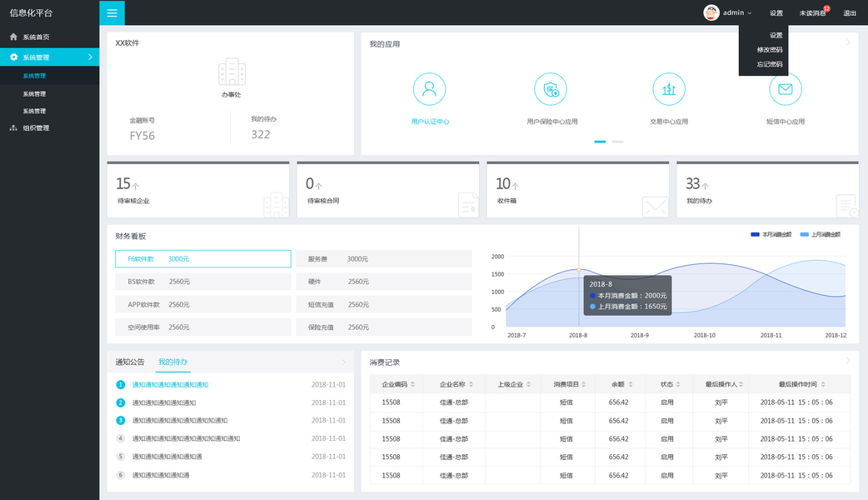Screen dimensions: 868x500
Task: Select the 服务费 3000元 finance item
Action: (384, 258)
